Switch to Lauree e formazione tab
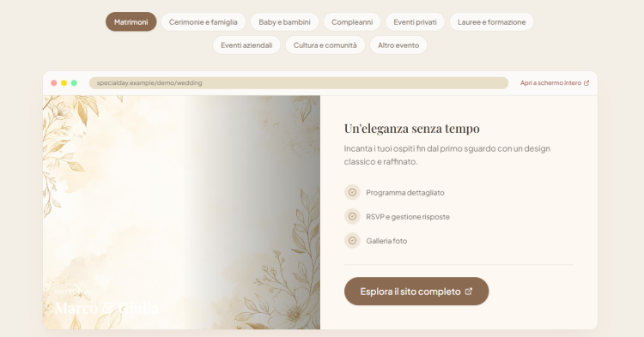 [x=492, y=21]
